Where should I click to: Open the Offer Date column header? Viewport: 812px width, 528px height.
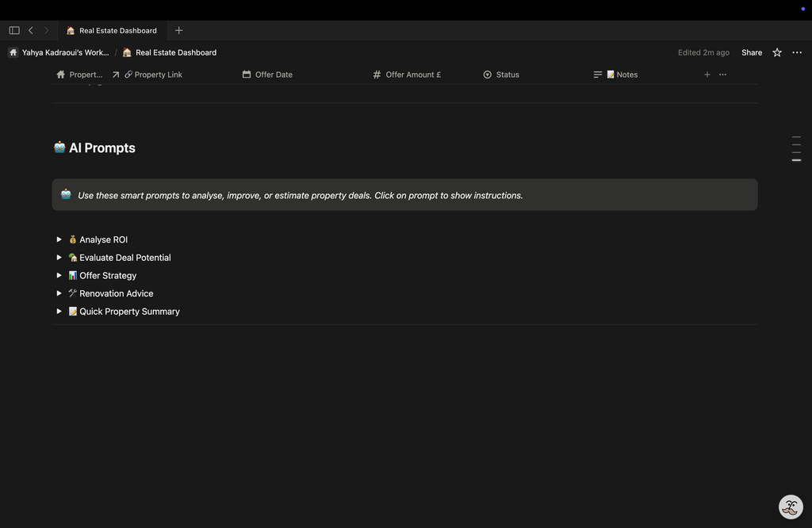pos(273,75)
